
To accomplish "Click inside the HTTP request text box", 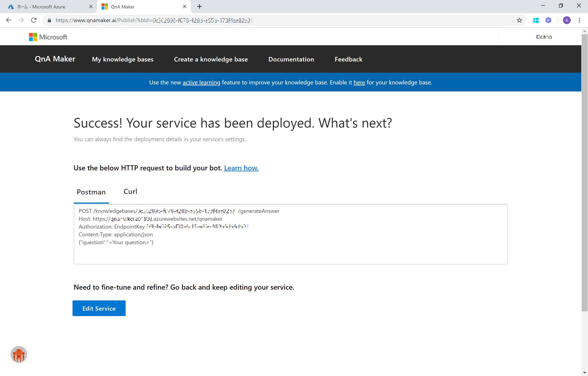I will (290, 234).
